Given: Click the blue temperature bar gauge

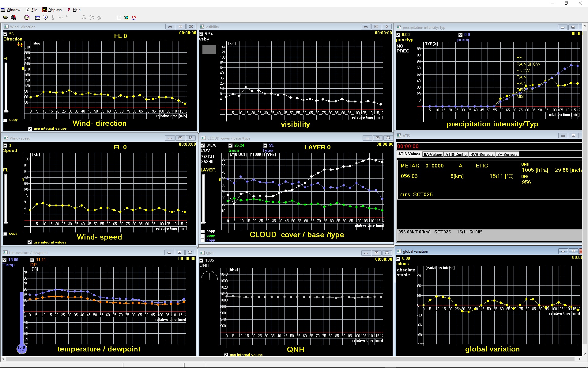Looking at the screenshot, I should tap(21, 318).
